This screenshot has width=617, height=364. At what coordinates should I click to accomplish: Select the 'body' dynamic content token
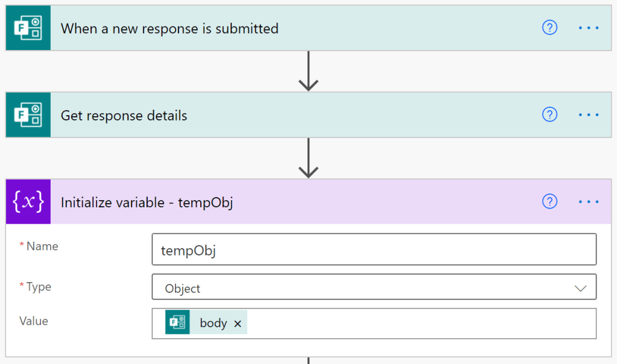click(x=213, y=323)
